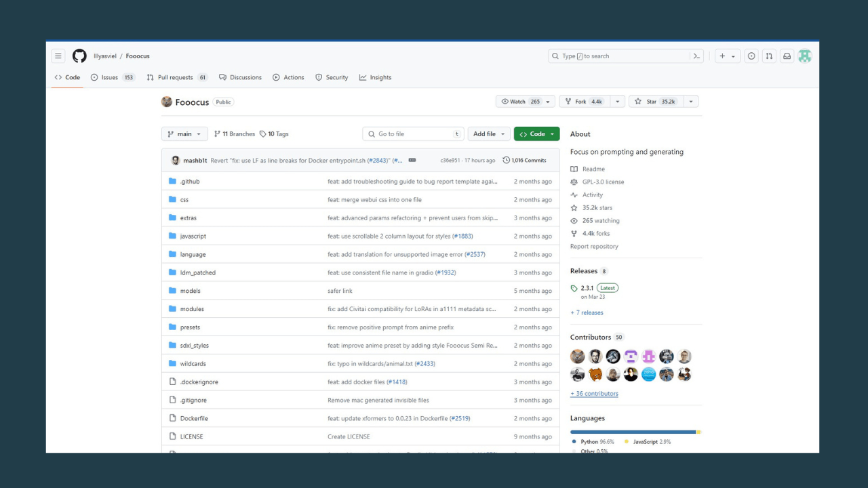Switch to the Issues tab
This screenshot has height=488, width=868.
(113, 77)
